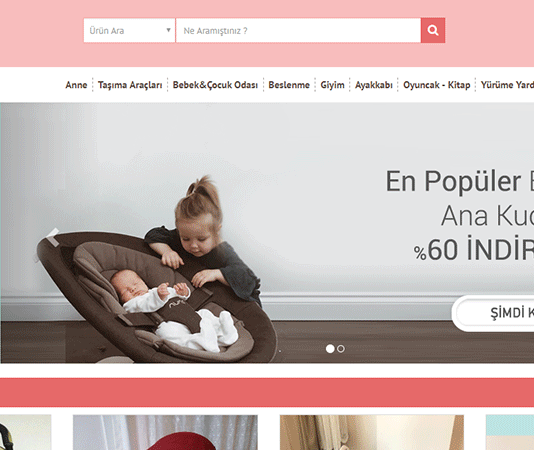The width and height of the screenshot is (534, 450).
Task: Go to the Beslenme category
Action: click(289, 85)
